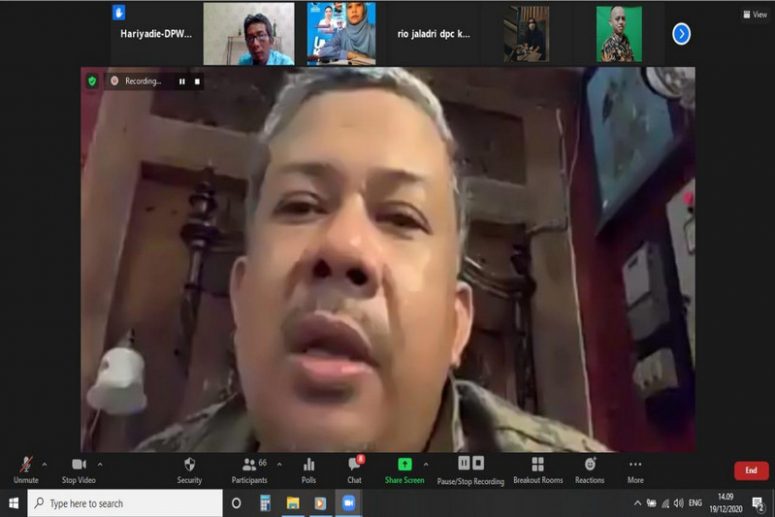This screenshot has height=517, width=775.
Task: Click the green encryption shield icon
Action: 92,81
